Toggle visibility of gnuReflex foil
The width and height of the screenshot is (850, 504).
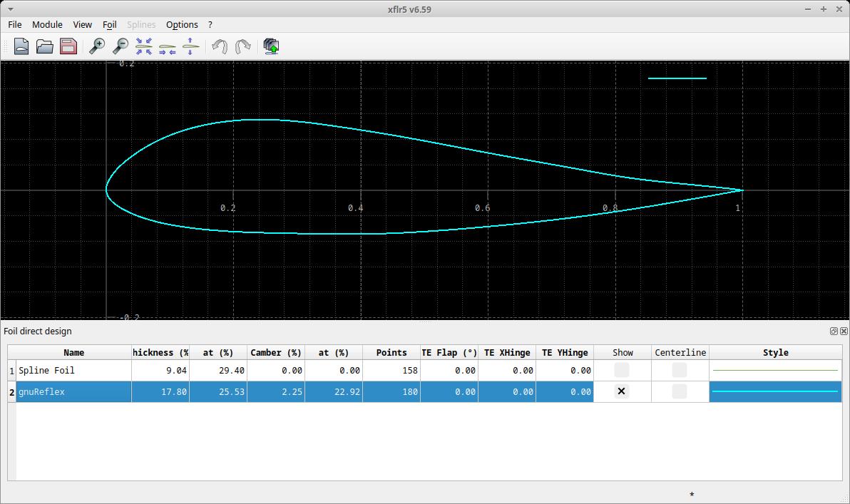click(621, 391)
